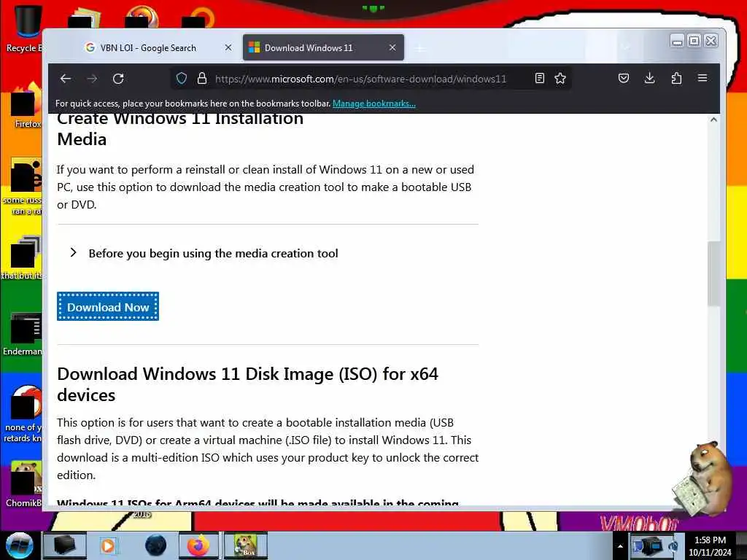This screenshot has width=747, height=560.
Task: Select the Enderman desktop icon
Action: (24, 334)
